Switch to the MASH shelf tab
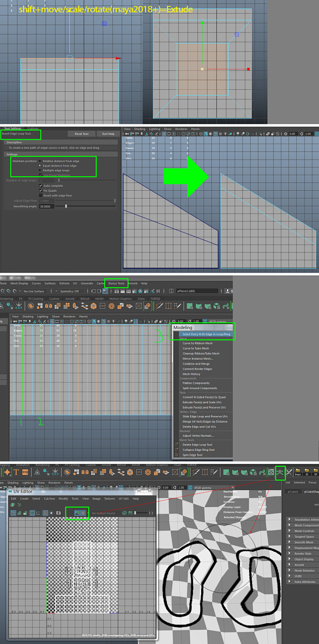This screenshot has width=319, height=644. pyautogui.click(x=99, y=299)
